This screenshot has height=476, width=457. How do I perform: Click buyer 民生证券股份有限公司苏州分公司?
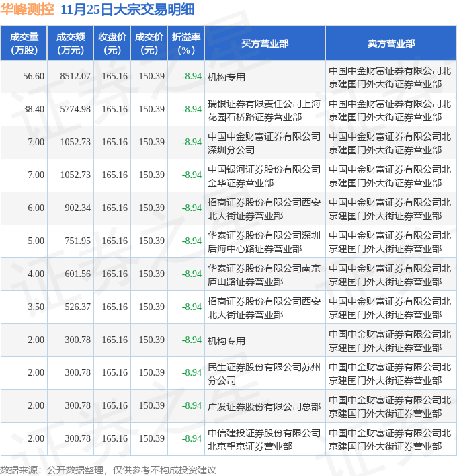(264, 374)
